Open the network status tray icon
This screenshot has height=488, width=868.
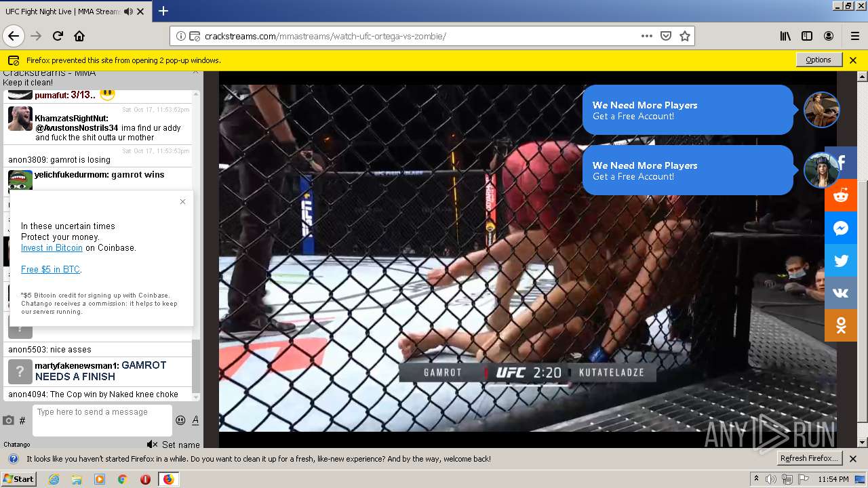787,479
